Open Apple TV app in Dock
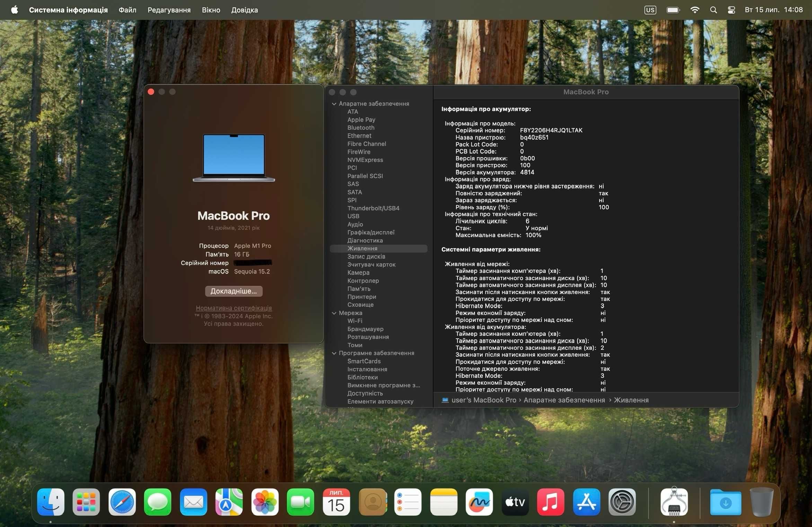 (x=515, y=502)
